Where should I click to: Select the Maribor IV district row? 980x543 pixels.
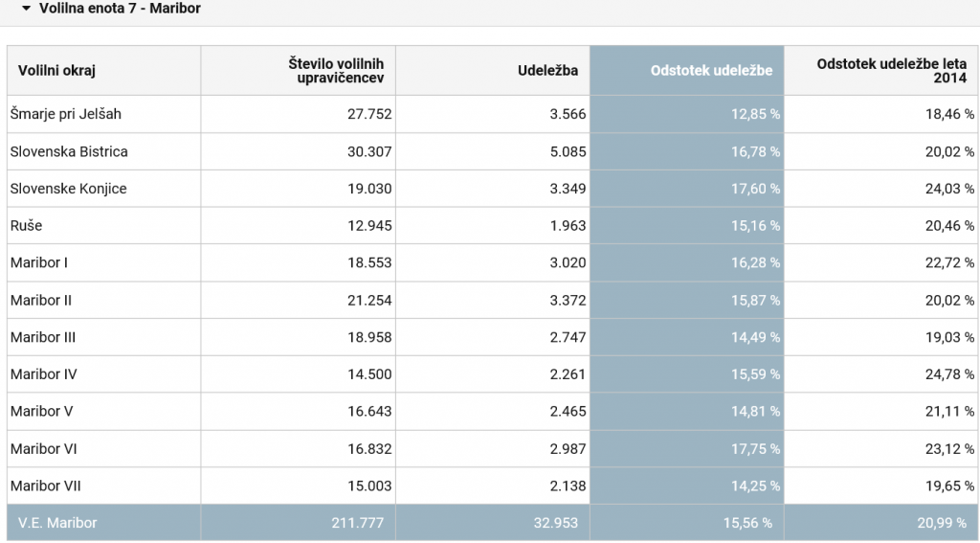click(x=493, y=374)
